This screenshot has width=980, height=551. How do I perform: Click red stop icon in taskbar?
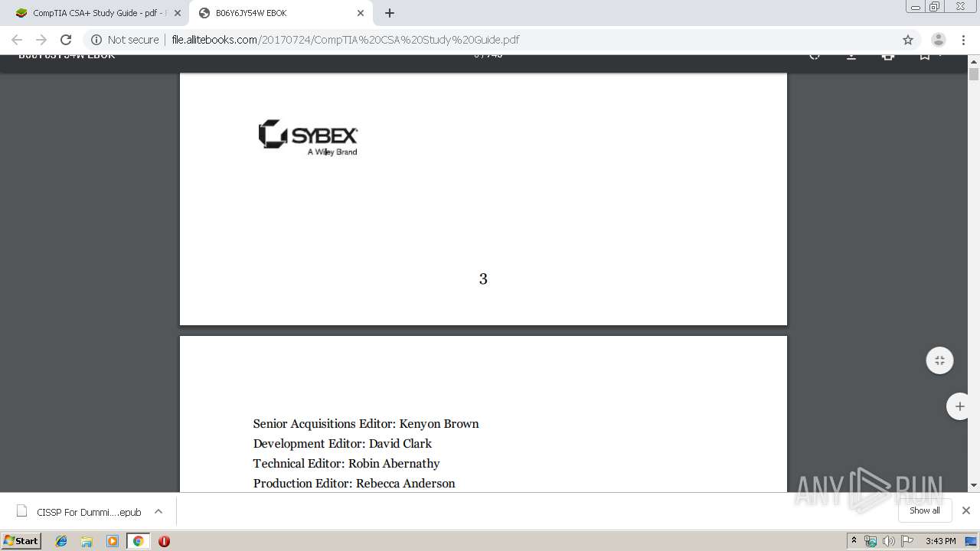[x=164, y=541]
